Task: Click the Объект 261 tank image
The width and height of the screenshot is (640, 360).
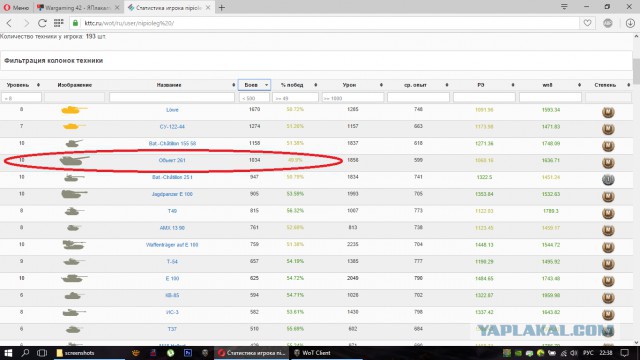Action: [74, 160]
